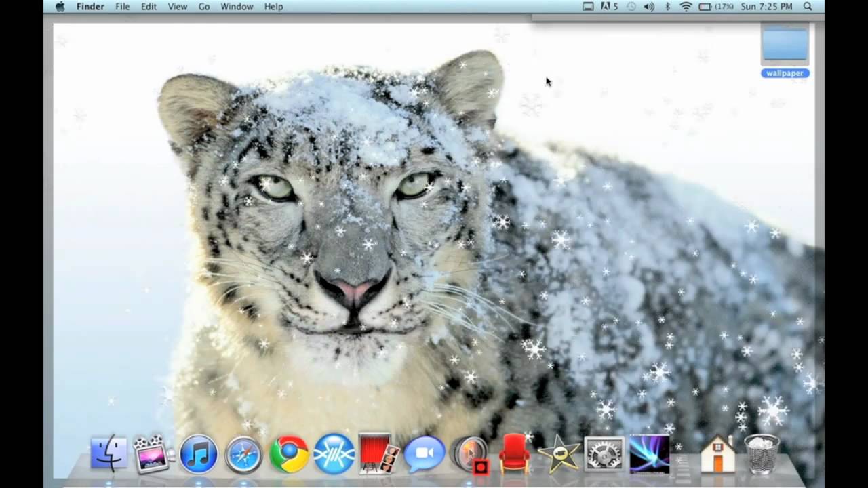
Task: Open iMovie star icon in Dock
Action: pyautogui.click(x=559, y=454)
